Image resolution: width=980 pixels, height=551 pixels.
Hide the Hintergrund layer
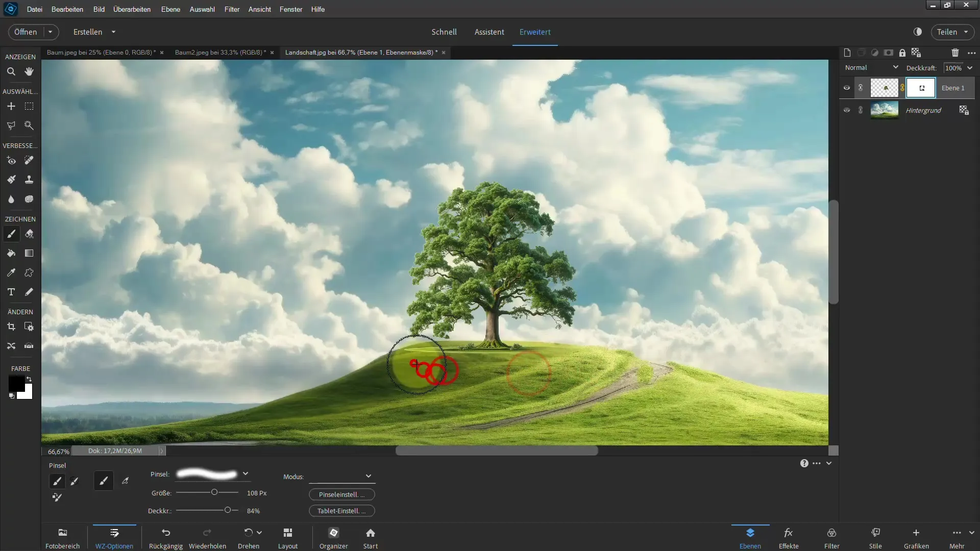pos(847,110)
